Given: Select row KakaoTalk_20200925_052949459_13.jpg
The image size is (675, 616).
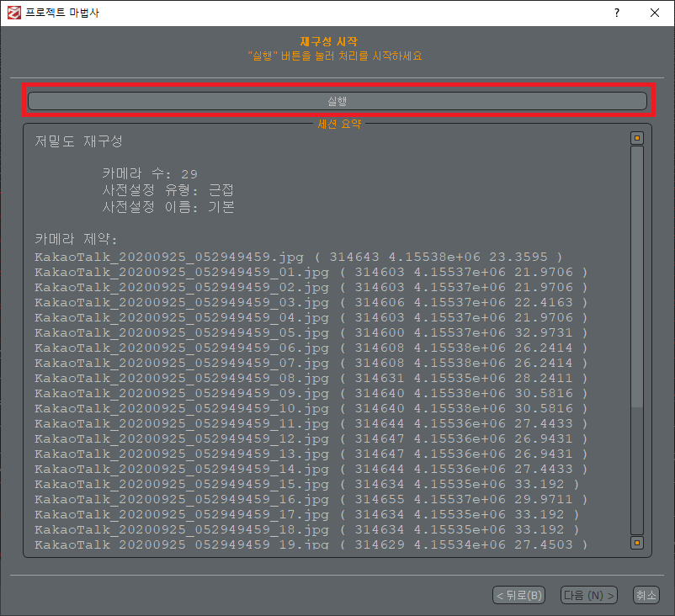Looking at the screenshot, I should coord(311,454).
